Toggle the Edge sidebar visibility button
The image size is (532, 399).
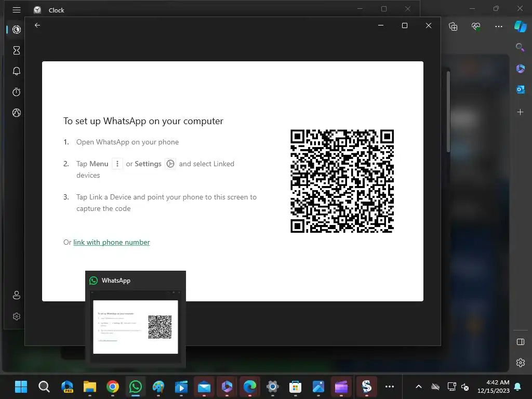tap(520, 342)
